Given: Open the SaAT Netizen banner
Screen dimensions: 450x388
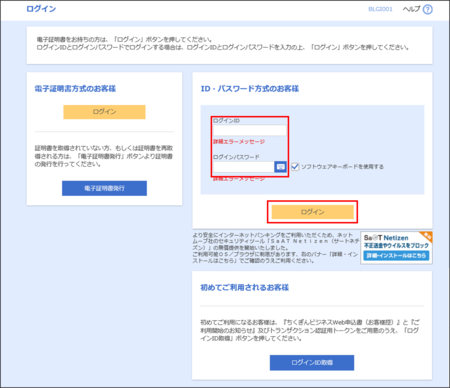Looking at the screenshot, I should tap(396, 248).
